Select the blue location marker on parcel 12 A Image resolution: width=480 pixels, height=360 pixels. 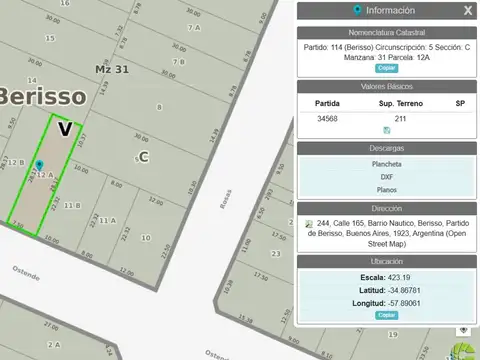tap(39, 165)
